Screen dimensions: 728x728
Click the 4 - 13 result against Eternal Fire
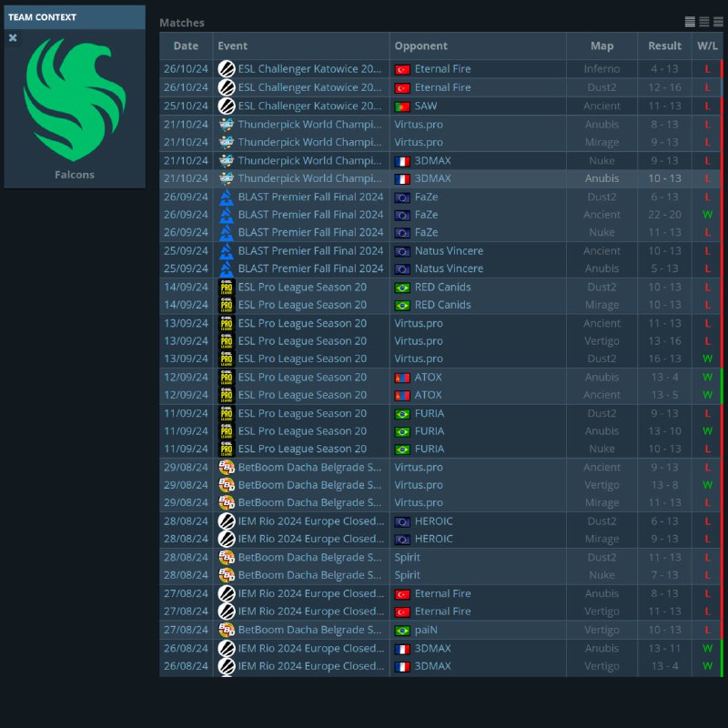pyautogui.click(x=665, y=69)
